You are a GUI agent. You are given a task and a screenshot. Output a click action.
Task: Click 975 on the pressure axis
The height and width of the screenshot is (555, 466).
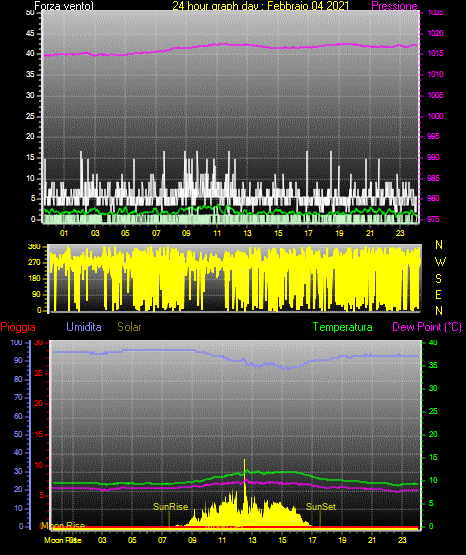pyautogui.click(x=433, y=219)
